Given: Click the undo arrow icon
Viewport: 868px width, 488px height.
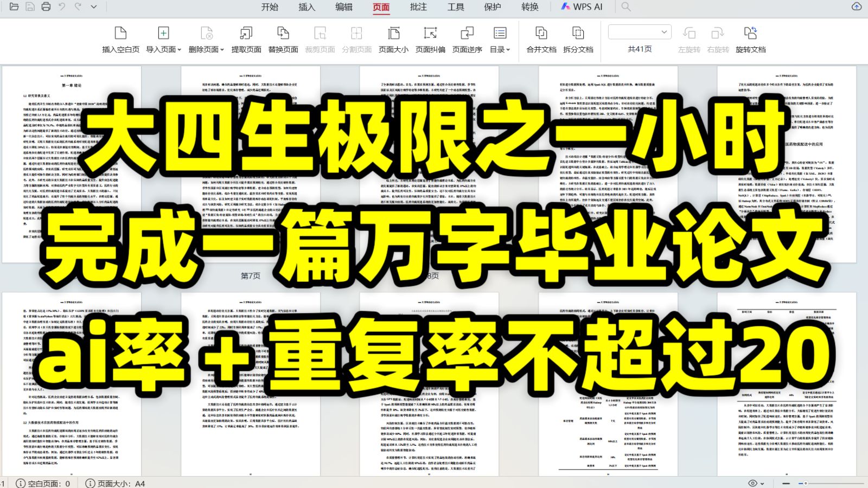Looking at the screenshot, I should (62, 7).
